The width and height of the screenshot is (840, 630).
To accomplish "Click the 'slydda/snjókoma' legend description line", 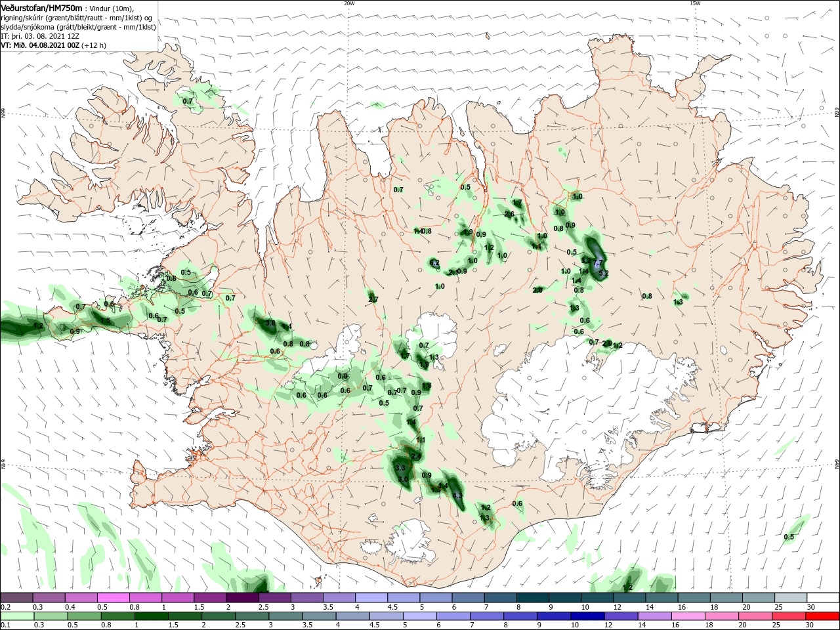I will (78, 27).
